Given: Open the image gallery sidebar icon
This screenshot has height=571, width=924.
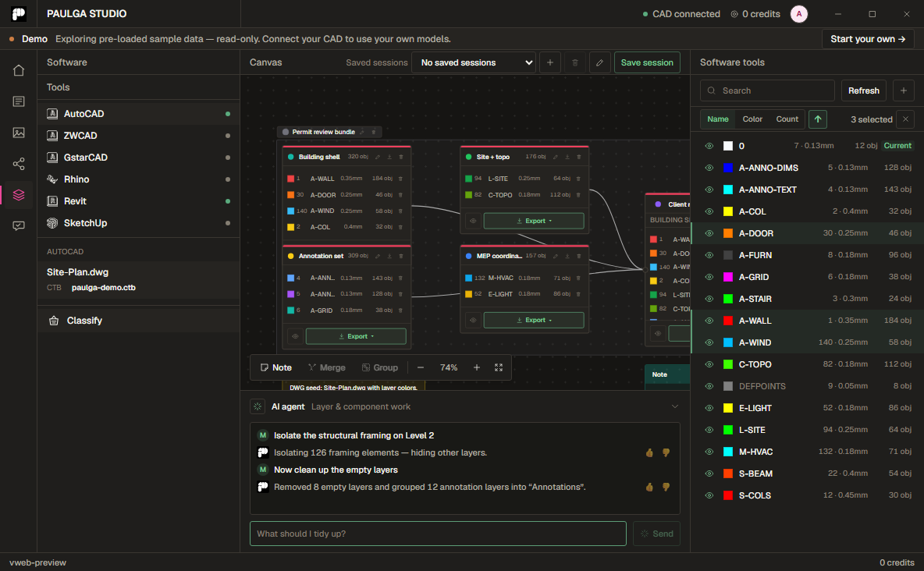Looking at the screenshot, I should tap(19, 133).
